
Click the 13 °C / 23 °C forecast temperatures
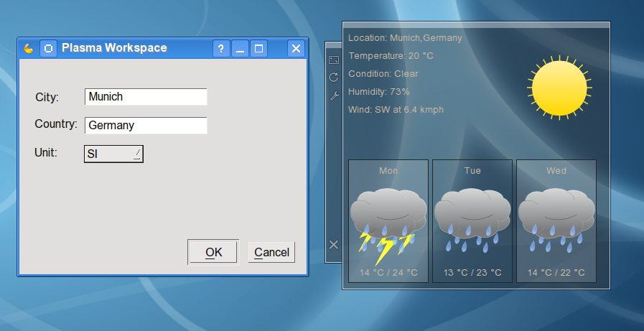click(x=472, y=273)
